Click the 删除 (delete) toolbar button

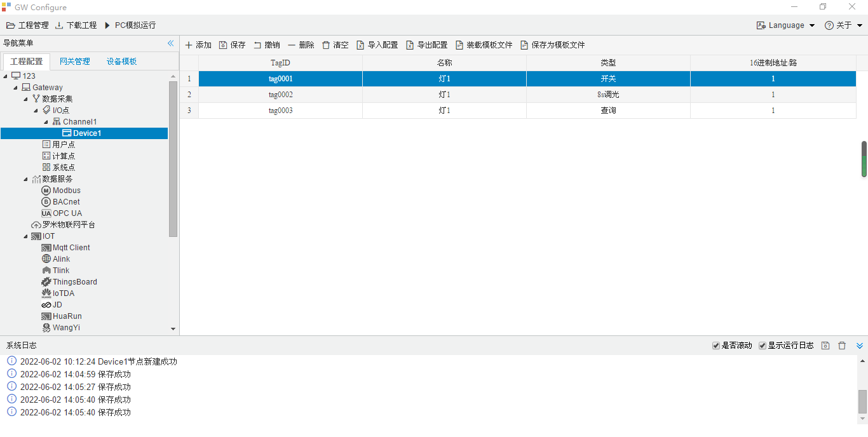tap(301, 45)
